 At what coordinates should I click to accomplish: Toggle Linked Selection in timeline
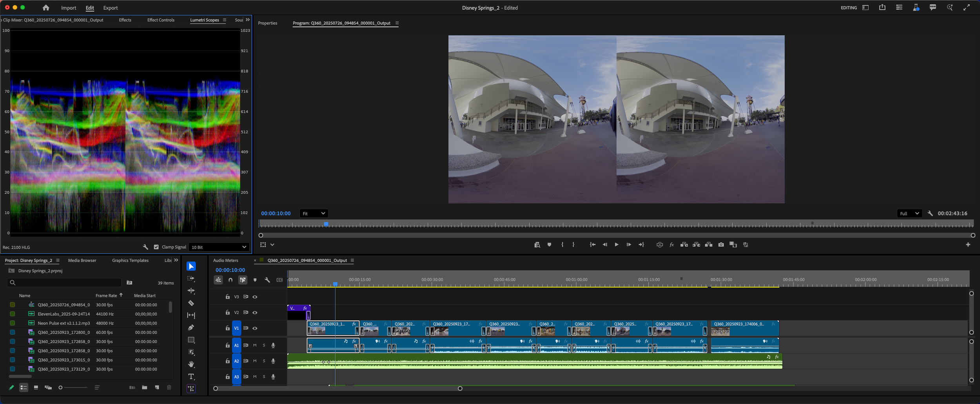tap(243, 280)
